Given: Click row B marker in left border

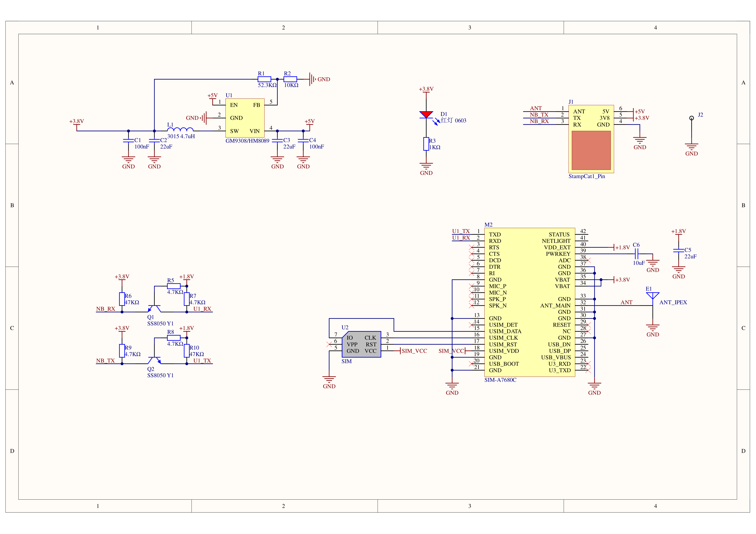Looking at the screenshot, I should [x=12, y=205].
